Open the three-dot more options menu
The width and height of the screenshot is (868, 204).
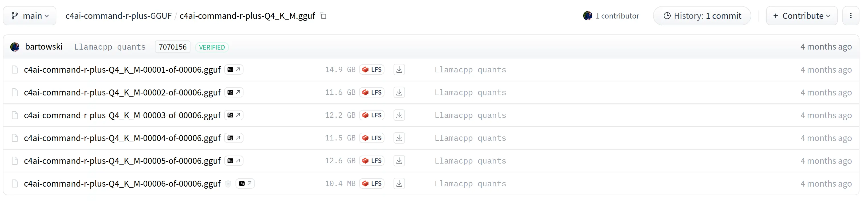tap(850, 16)
